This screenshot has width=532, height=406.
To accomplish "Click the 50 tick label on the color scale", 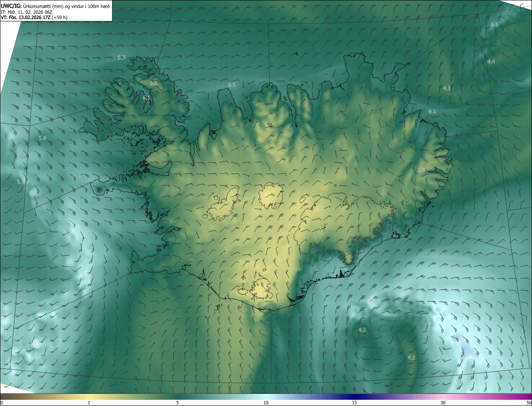I will point(529,403).
